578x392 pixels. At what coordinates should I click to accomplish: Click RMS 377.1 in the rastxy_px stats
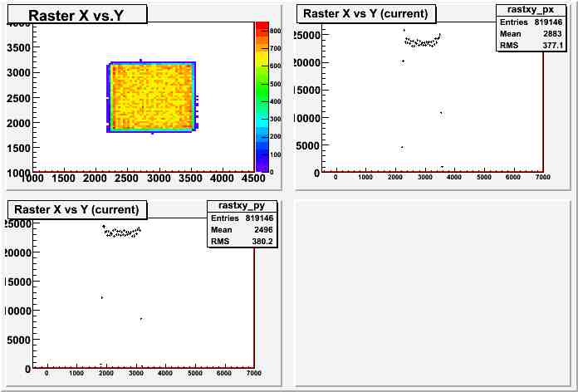tap(531, 46)
